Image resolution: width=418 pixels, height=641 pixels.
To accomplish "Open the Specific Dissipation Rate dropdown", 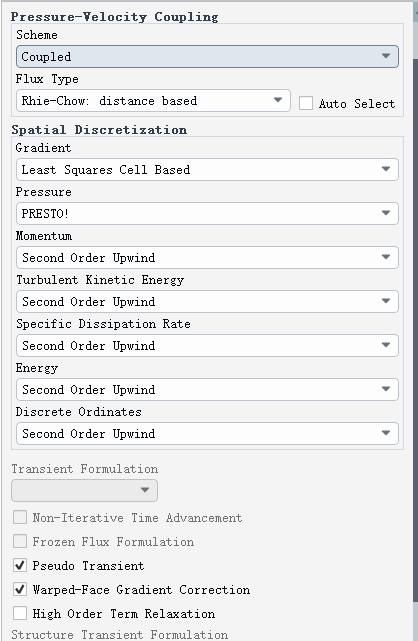I will tap(207, 346).
